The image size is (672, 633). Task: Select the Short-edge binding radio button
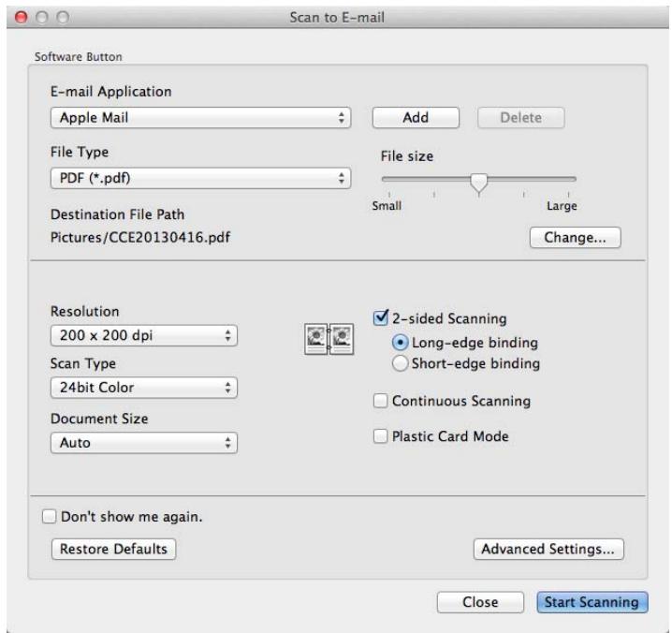coord(400,363)
